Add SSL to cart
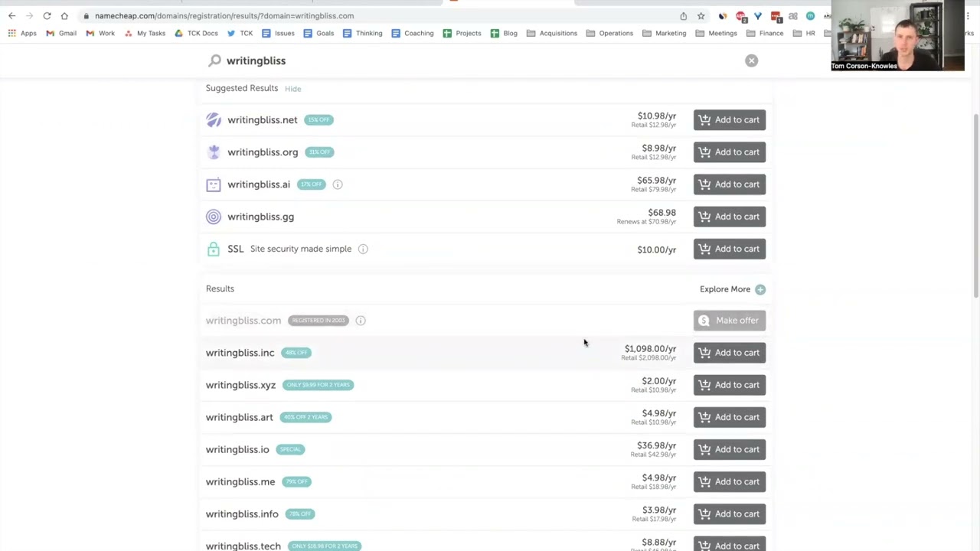The height and width of the screenshot is (551, 980). coord(729,249)
